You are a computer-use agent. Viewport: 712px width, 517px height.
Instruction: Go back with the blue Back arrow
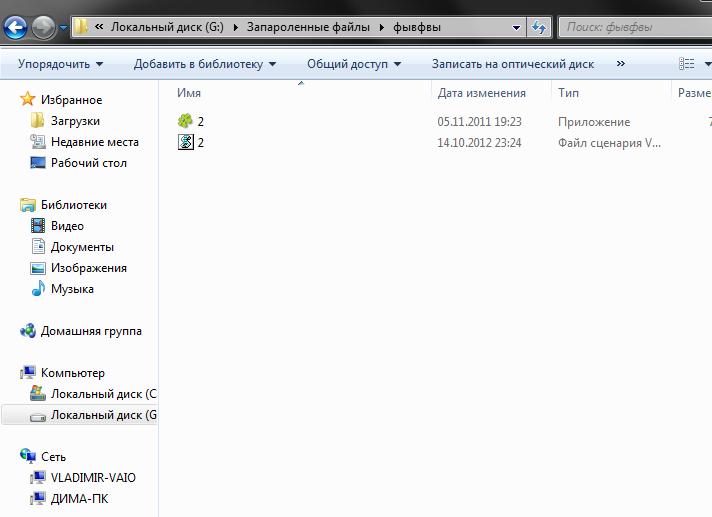pyautogui.click(x=15, y=27)
